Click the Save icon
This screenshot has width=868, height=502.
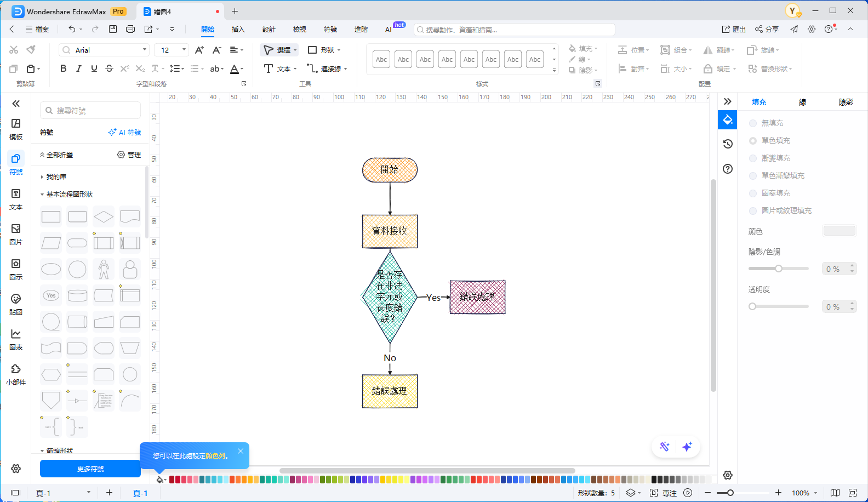(x=113, y=29)
